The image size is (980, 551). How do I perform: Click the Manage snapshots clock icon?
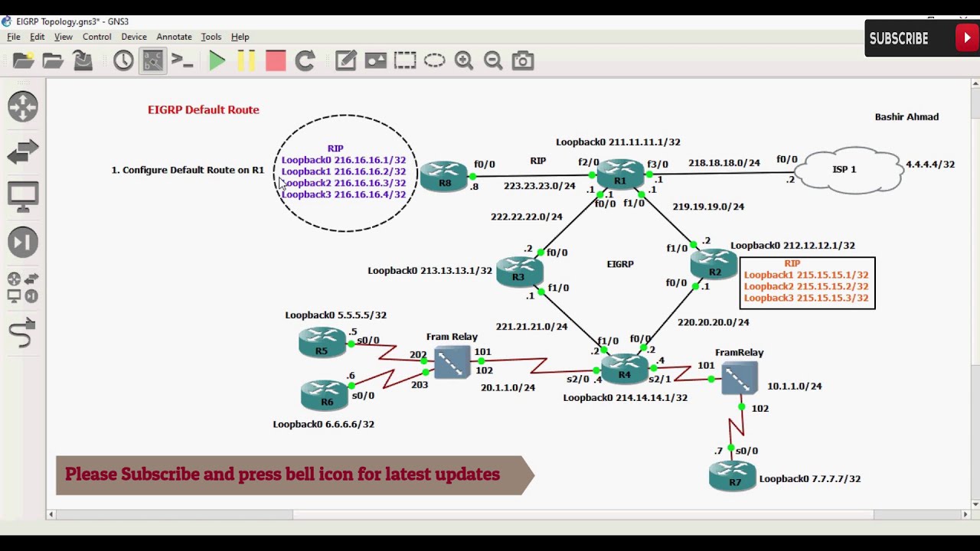pyautogui.click(x=123, y=60)
